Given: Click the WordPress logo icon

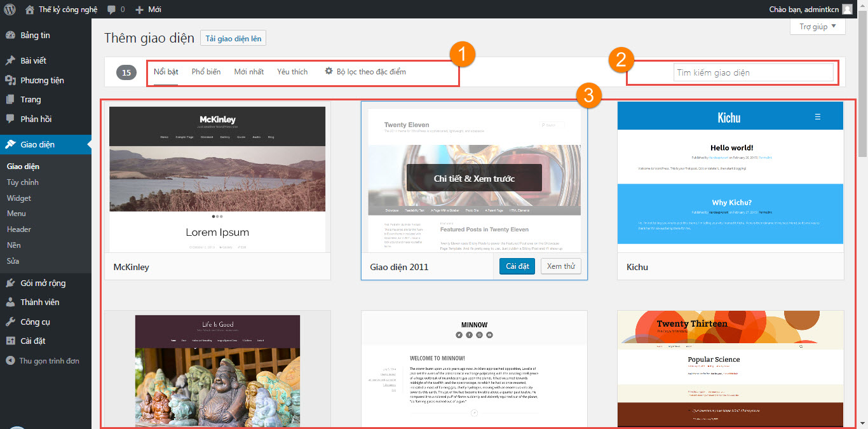Looking at the screenshot, I should pyautogui.click(x=10, y=10).
